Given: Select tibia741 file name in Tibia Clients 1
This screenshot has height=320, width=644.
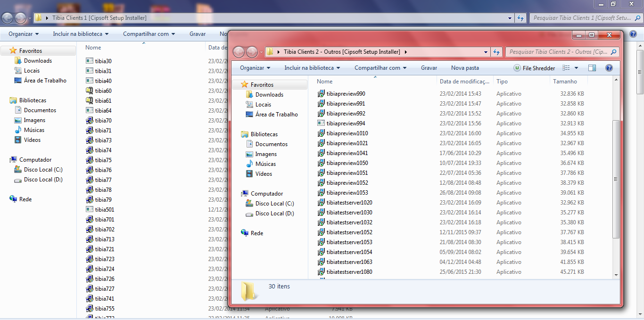Looking at the screenshot, I should pos(105,299).
